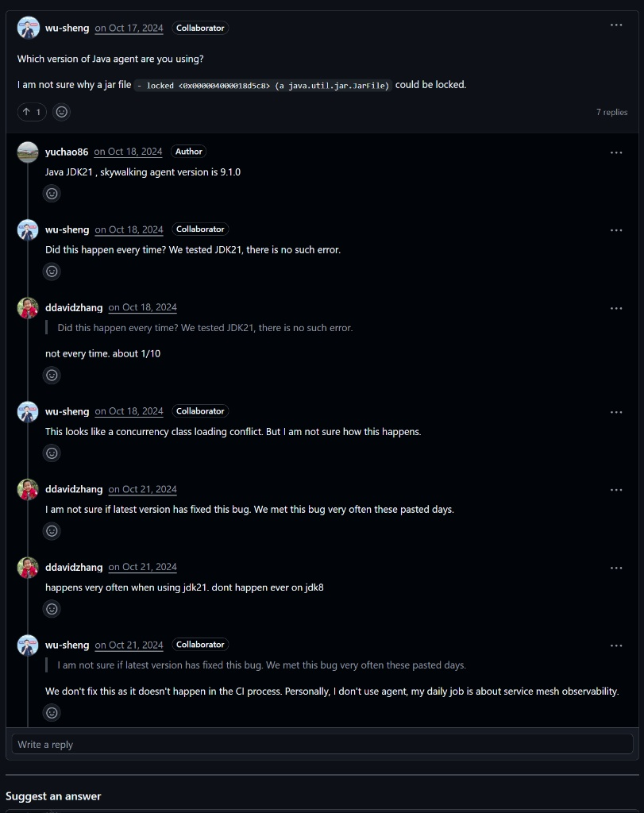Click wu-sheng's avatar on the top comment
644x813 pixels.
[29, 28]
